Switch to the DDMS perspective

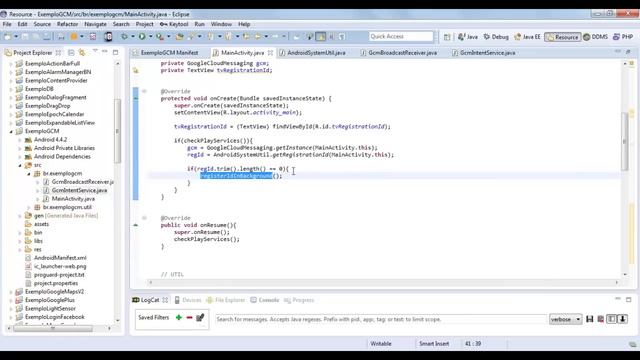(596, 37)
